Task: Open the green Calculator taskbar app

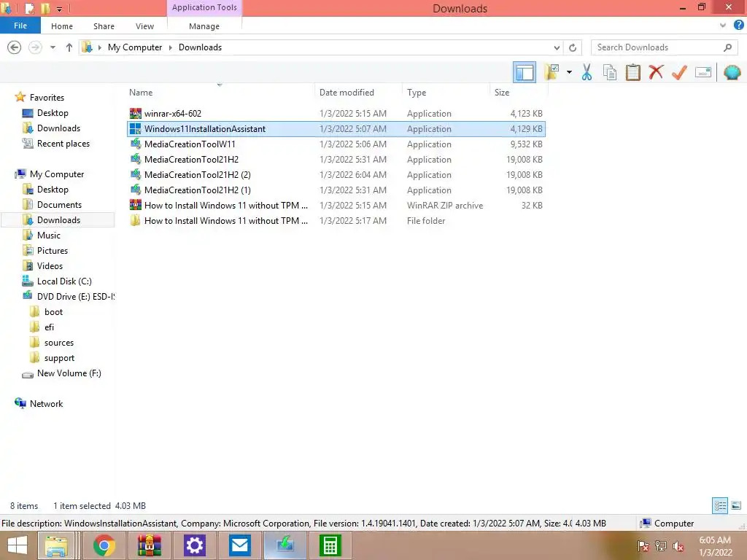Action: click(x=330, y=545)
